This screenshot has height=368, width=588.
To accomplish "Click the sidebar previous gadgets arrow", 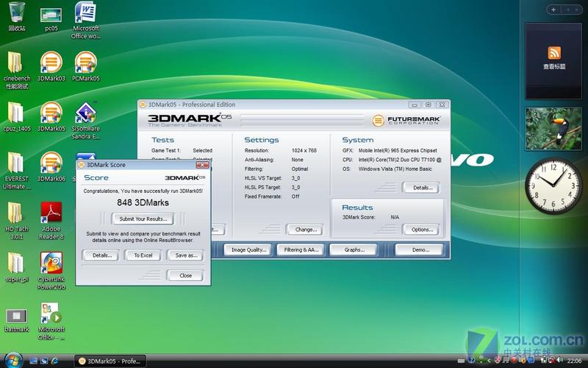I will coord(567,10).
